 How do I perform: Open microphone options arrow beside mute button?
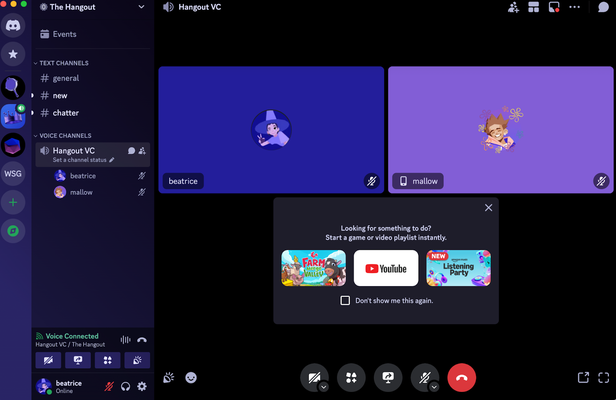(434, 387)
